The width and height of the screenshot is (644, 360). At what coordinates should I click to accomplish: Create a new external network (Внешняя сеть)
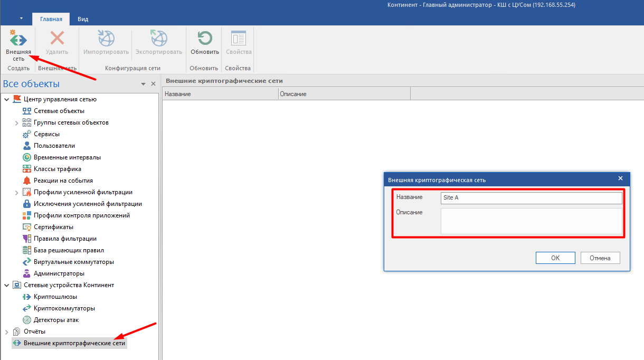pos(18,45)
